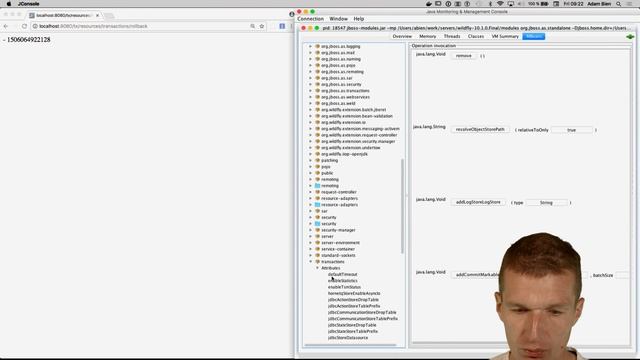This screenshot has height=360, width=640.
Task: Click the server bean icon
Action: coord(317,236)
